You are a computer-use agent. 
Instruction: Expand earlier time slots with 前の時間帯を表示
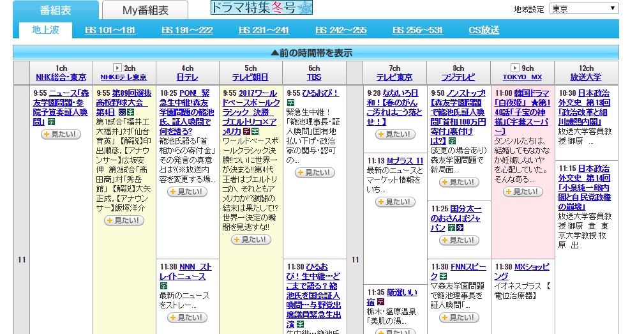(x=315, y=53)
